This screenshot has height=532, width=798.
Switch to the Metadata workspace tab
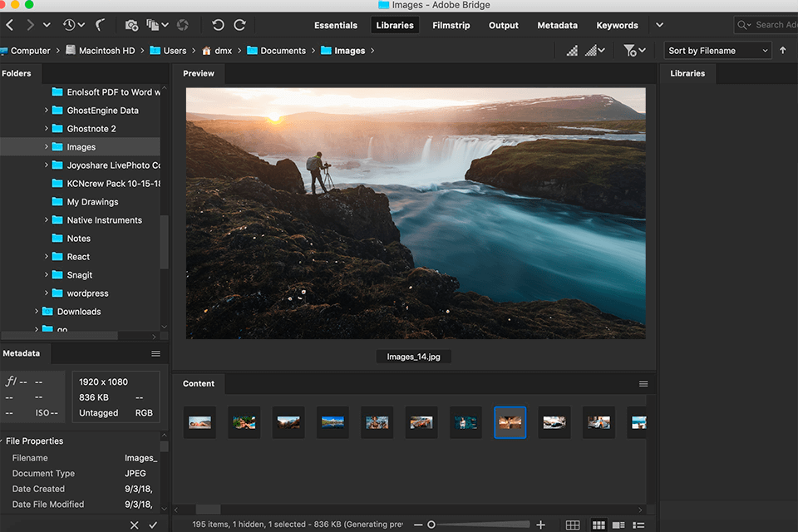(557, 25)
